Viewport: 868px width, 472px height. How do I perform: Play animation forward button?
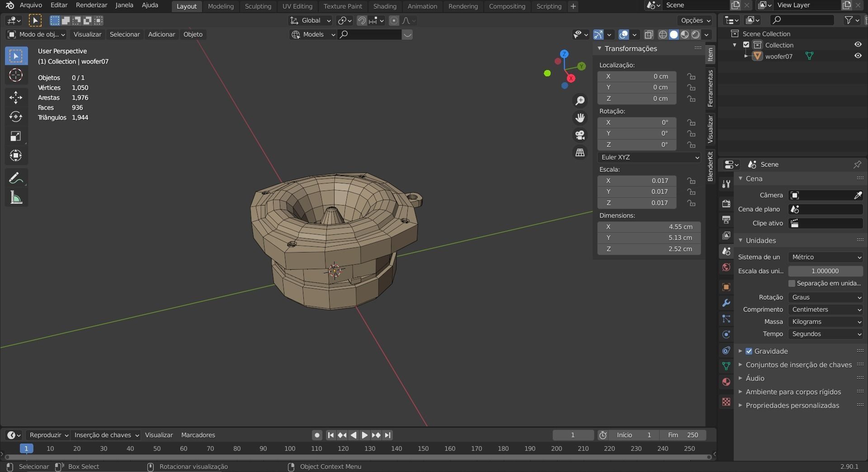(364, 435)
